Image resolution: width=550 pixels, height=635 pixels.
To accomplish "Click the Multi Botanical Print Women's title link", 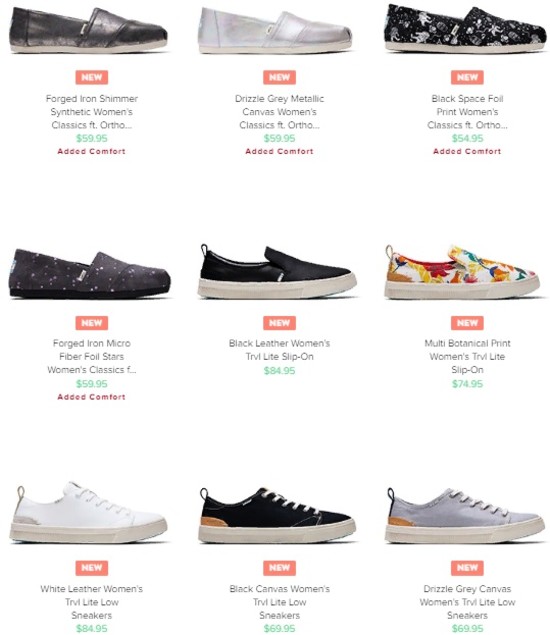I will [467, 356].
